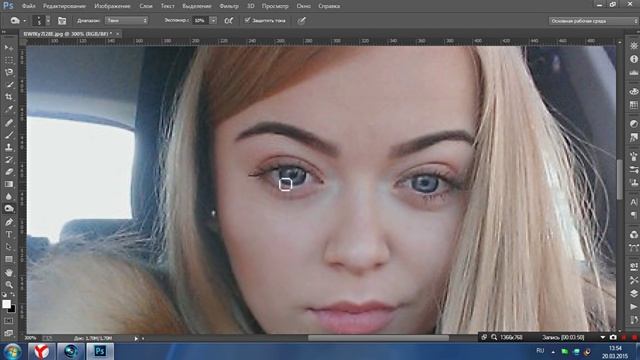
Task: Click the horizontal scrollbar thumb
Action: tap(378, 338)
